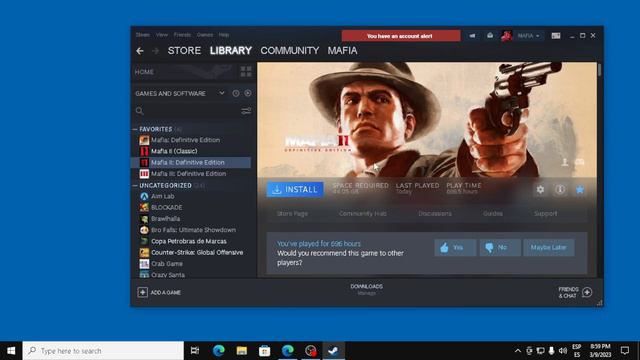Open the Community Hub link

click(x=363, y=213)
